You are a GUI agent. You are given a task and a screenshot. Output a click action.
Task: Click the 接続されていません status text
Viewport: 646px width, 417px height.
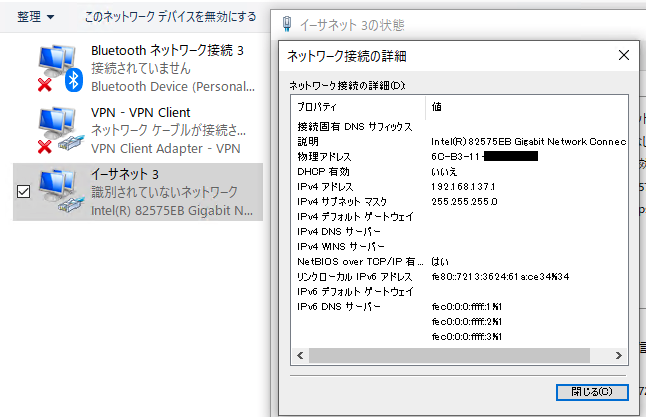[141, 68]
